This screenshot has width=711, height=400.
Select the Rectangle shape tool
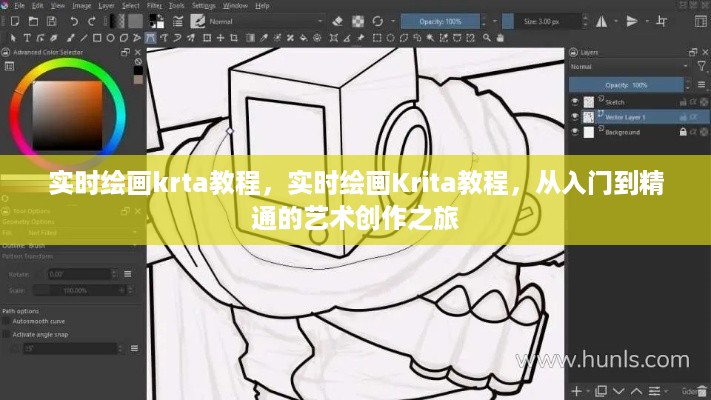click(x=97, y=38)
